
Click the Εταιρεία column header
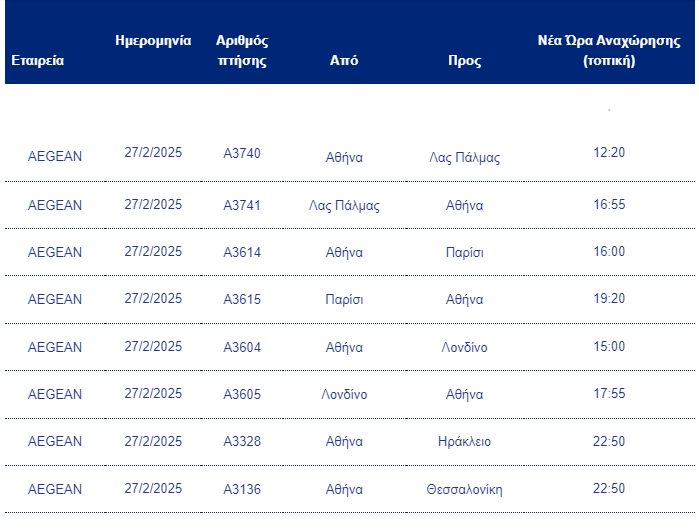point(38,60)
